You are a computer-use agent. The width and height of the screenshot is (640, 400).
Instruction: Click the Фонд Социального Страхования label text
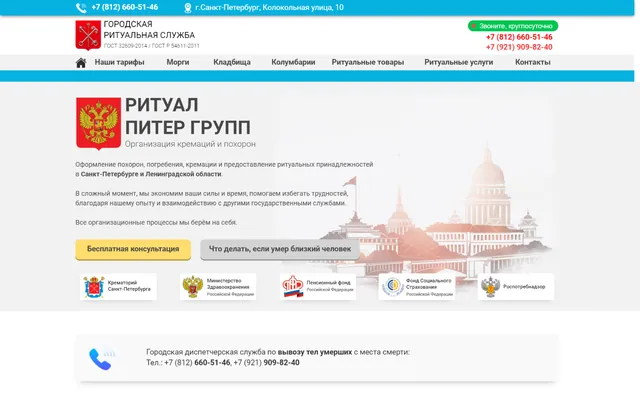429,287
